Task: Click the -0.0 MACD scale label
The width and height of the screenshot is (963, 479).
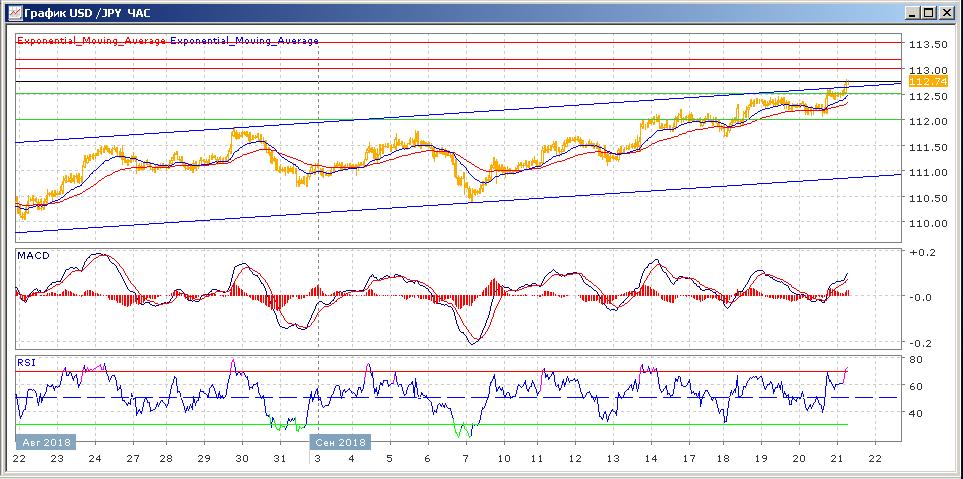Action: (x=919, y=297)
